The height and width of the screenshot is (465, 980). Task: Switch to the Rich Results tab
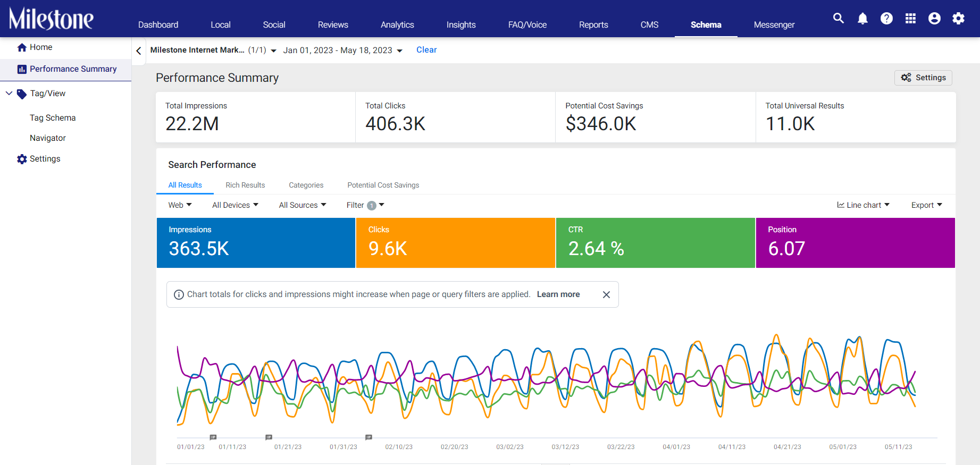245,185
